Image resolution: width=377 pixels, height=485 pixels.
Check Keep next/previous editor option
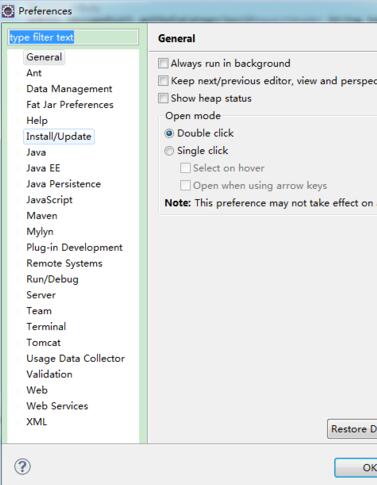[163, 81]
